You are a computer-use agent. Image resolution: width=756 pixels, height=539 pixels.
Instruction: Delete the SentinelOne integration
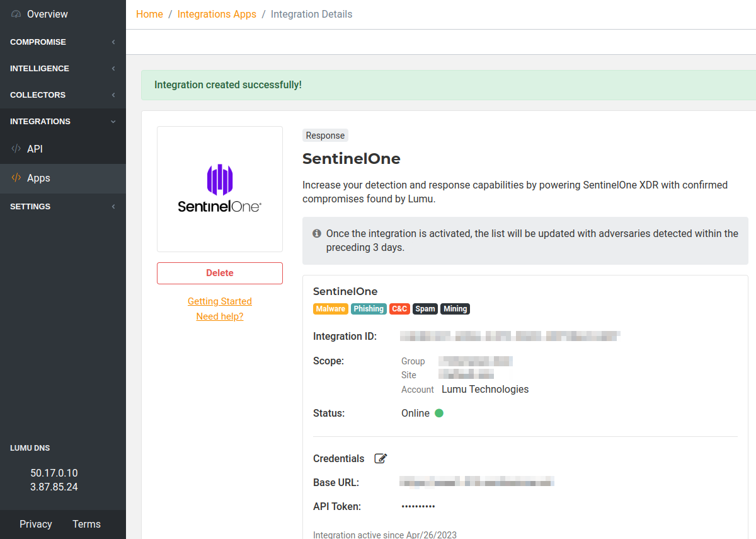[219, 273]
